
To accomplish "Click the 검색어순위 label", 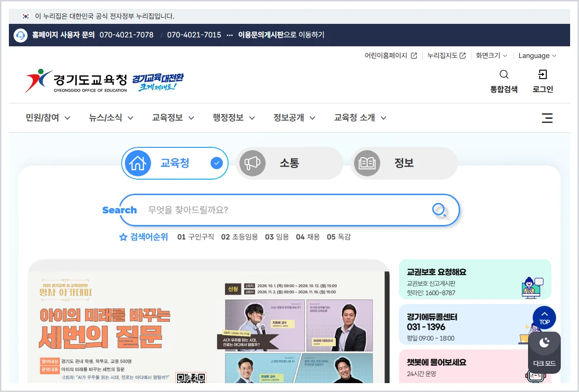I will (x=149, y=237).
